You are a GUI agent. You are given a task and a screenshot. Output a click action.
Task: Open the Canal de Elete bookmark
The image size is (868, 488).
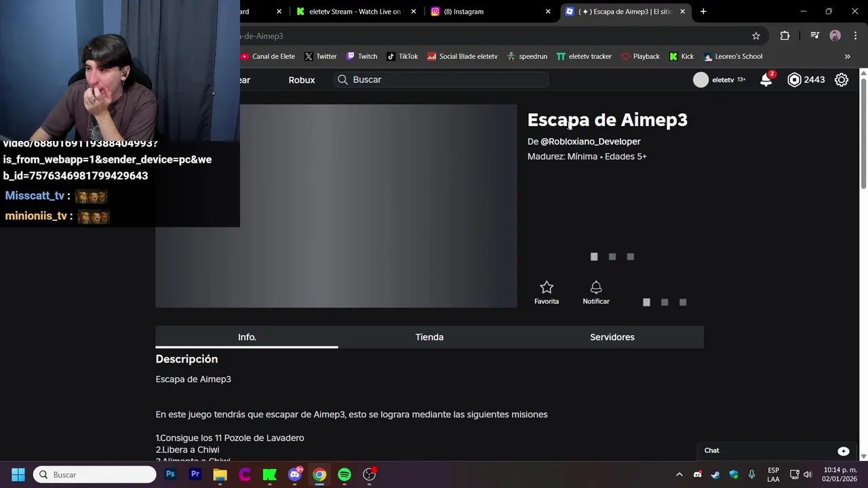point(267,56)
